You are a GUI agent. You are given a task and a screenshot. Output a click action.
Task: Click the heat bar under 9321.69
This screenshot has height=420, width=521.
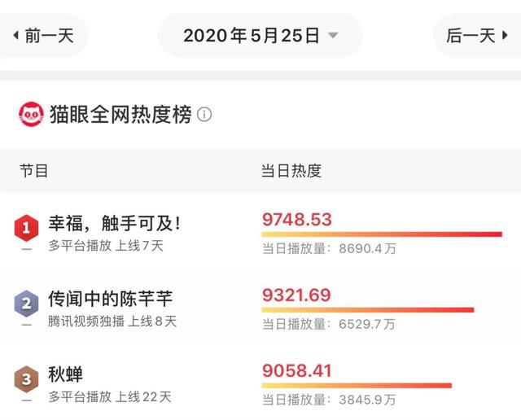pyautogui.click(x=368, y=310)
